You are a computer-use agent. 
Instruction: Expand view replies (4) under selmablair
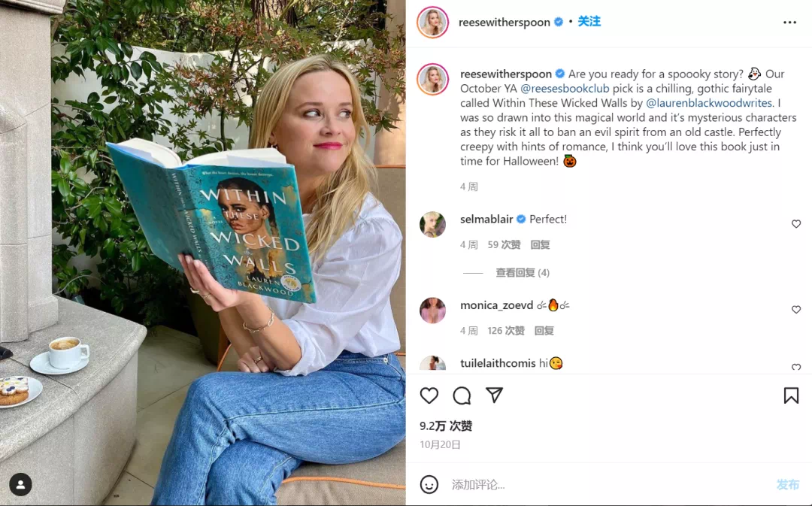click(x=523, y=272)
